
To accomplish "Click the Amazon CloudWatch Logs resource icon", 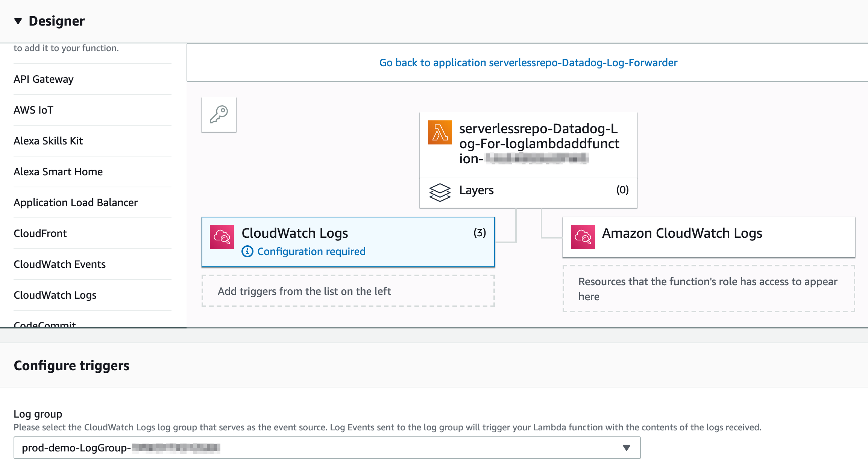I will tap(583, 237).
